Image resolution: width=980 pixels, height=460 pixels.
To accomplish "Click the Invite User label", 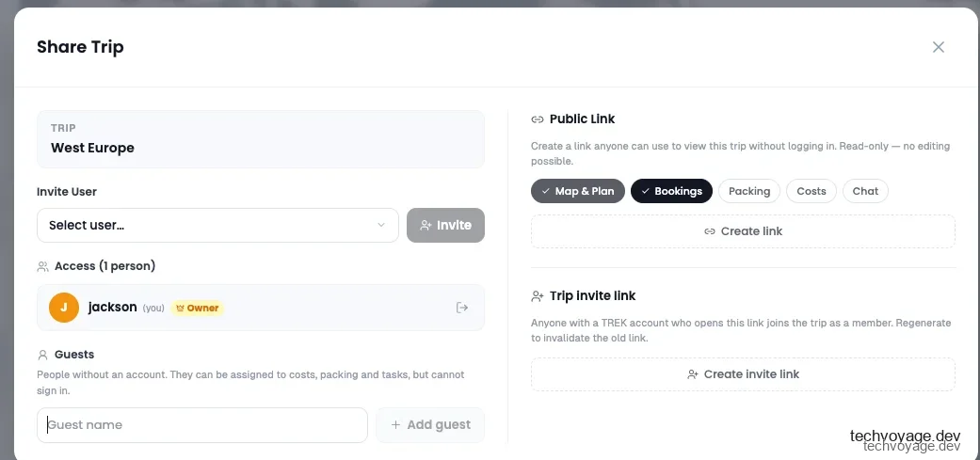I will click(67, 192).
